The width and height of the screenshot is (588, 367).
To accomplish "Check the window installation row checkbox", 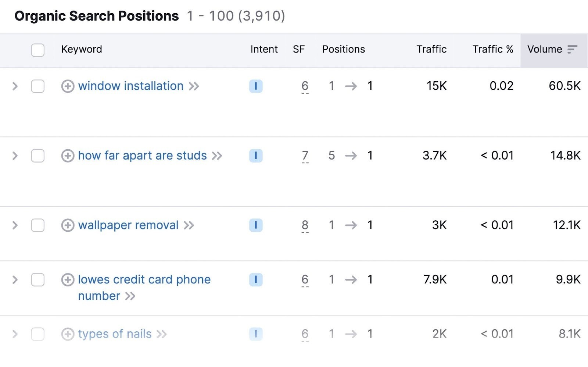I will [x=38, y=86].
